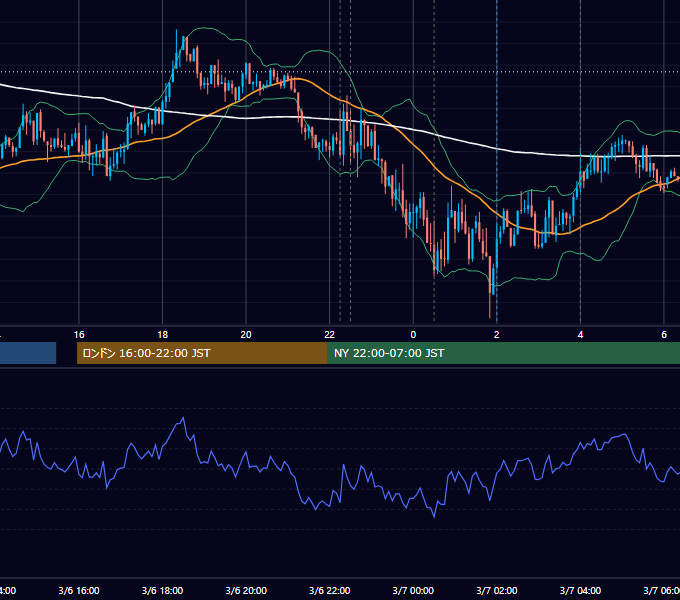Screen dimensions: 680x600
Task: Click the upper axis hour label 20
Action: point(246,334)
